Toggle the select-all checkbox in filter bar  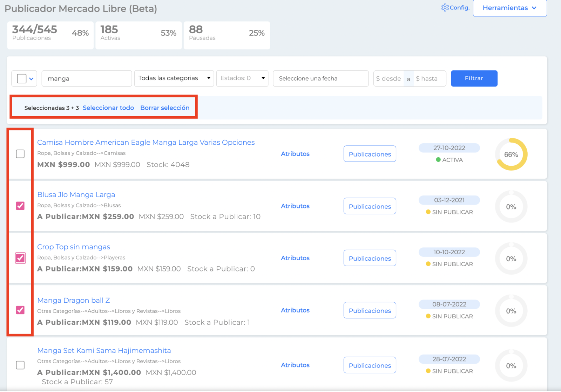[22, 78]
